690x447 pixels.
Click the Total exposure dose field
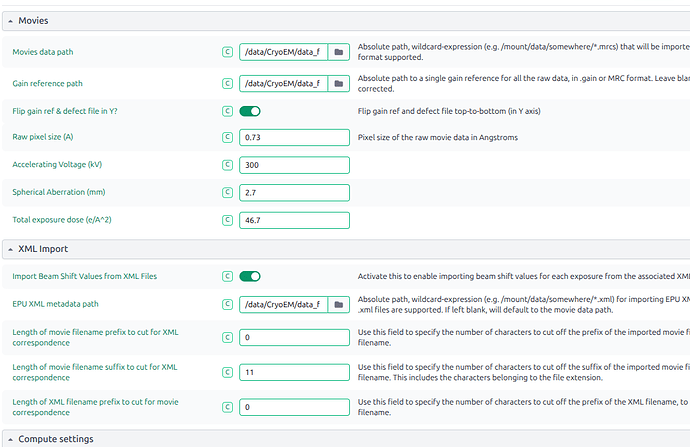click(x=294, y=220)
